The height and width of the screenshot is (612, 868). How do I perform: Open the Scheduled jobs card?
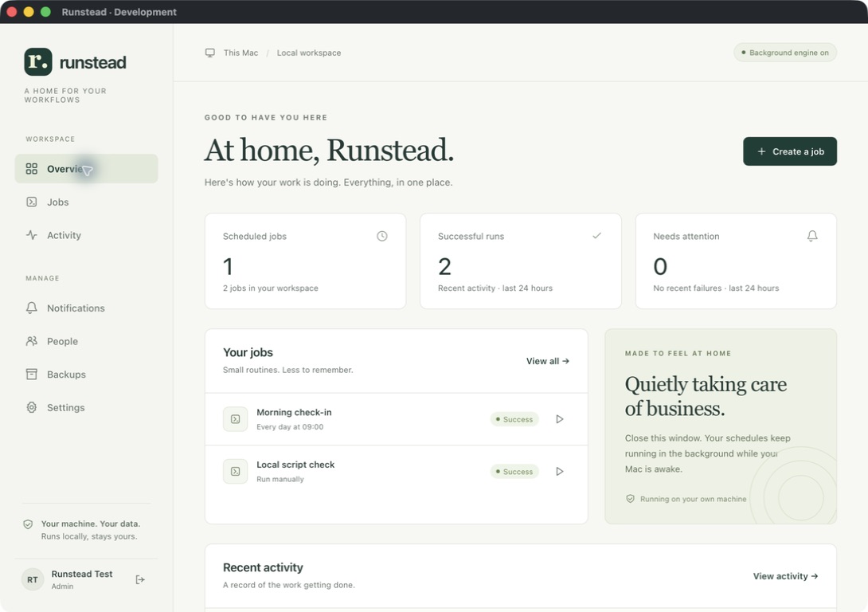(x=306, y=261)
